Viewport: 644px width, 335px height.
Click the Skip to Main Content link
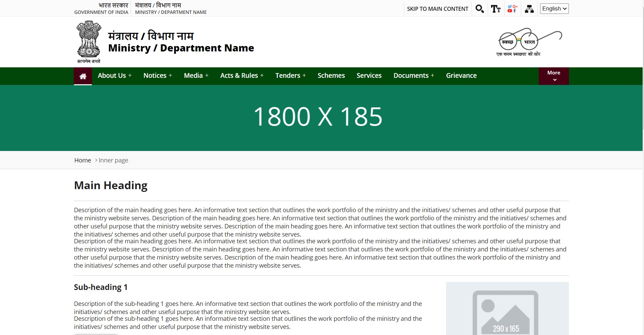coord(438,9)
